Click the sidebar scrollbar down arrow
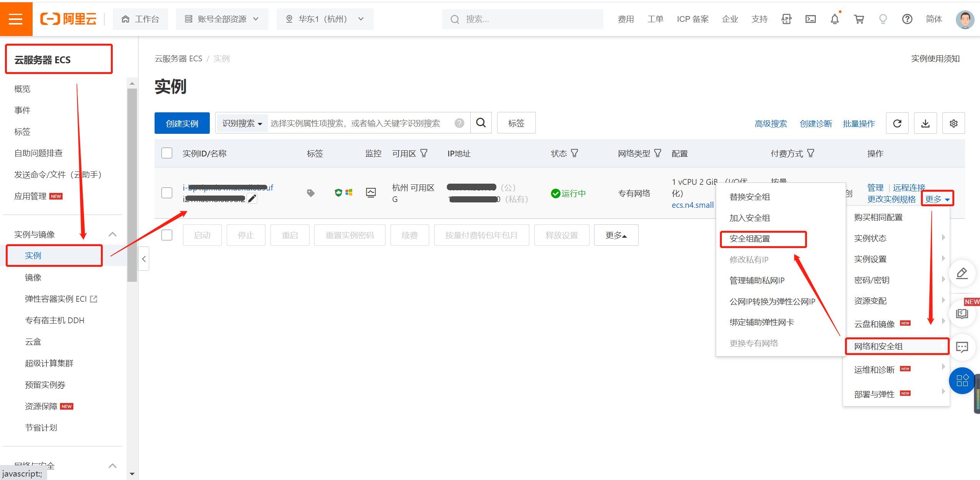The width and height of the screenshot is (980, 480). point(132,474)
